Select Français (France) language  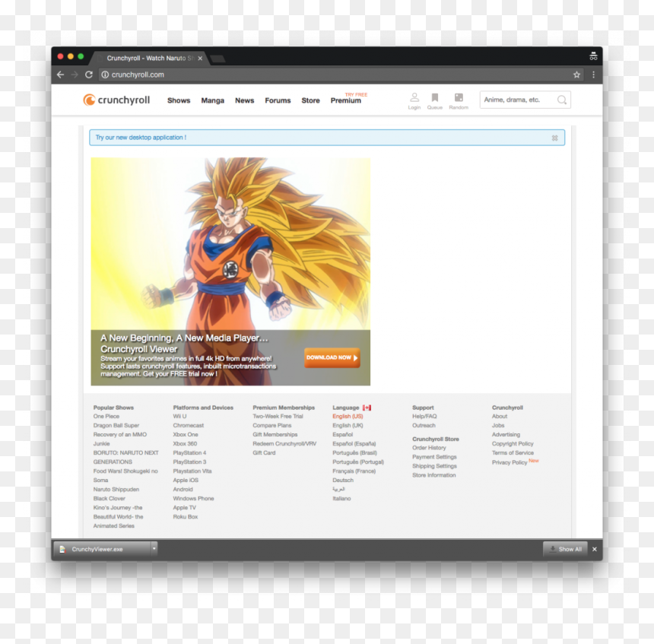354,471
